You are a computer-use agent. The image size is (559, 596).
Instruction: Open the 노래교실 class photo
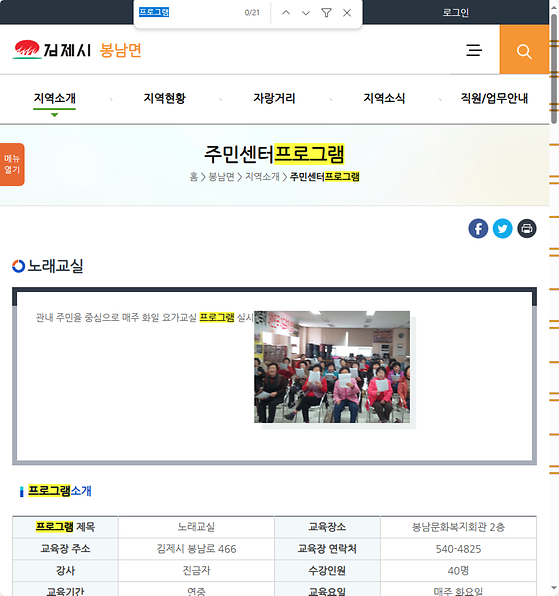coord(332,367)
